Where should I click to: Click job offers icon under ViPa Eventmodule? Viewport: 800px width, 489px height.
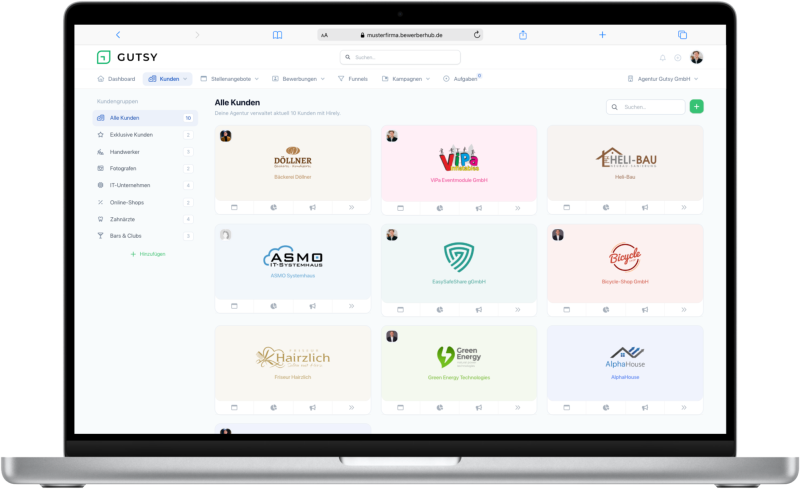(x=401, y=208)
